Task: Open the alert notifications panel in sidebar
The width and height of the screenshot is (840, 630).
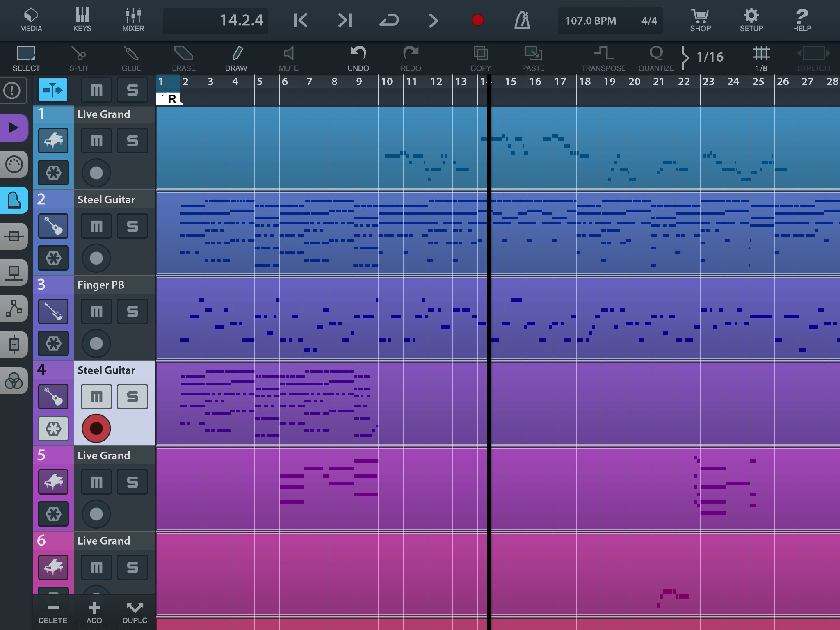Action: click(x=12, y=90)
